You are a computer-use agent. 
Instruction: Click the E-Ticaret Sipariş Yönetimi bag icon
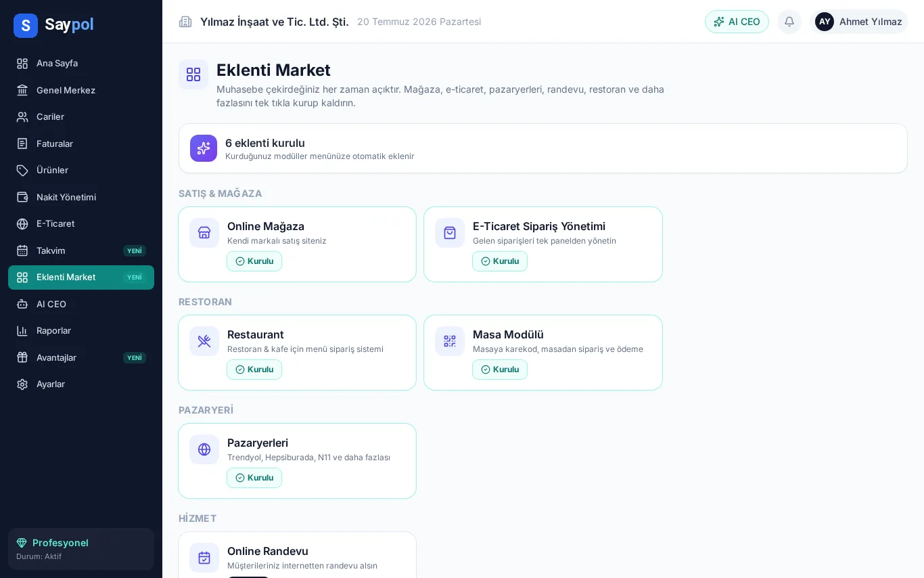click(450, 233)
